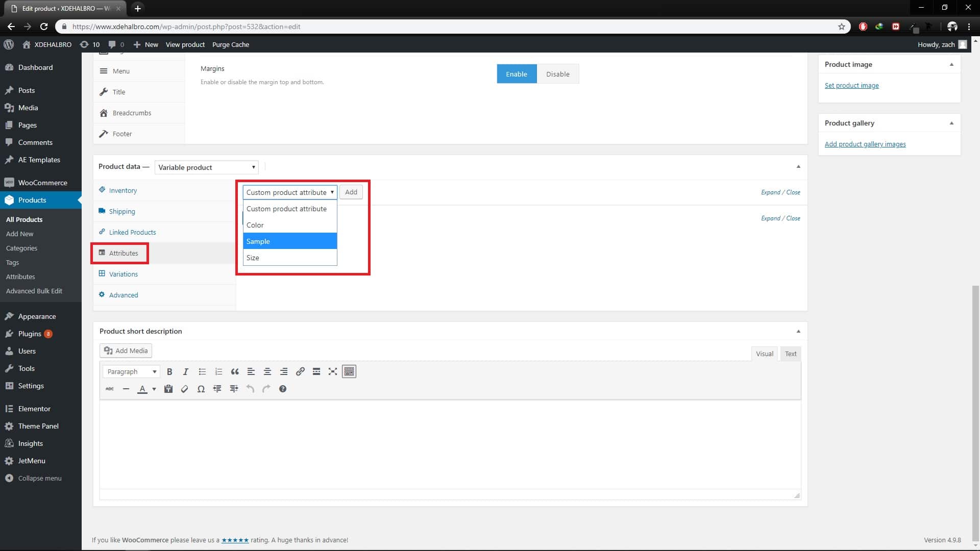Paste as text icon
Viewport: 980px width, 551px height.
pyautogui.click(x=168, y=389)
